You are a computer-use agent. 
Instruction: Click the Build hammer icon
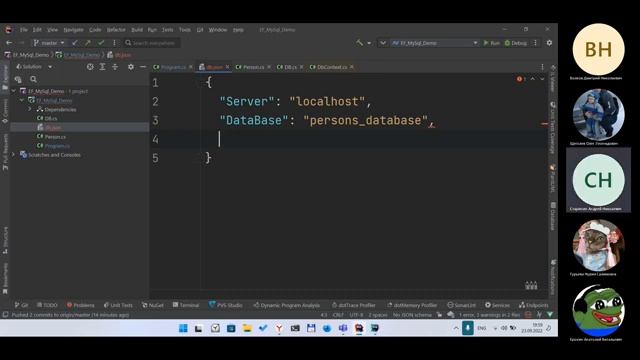359,42
